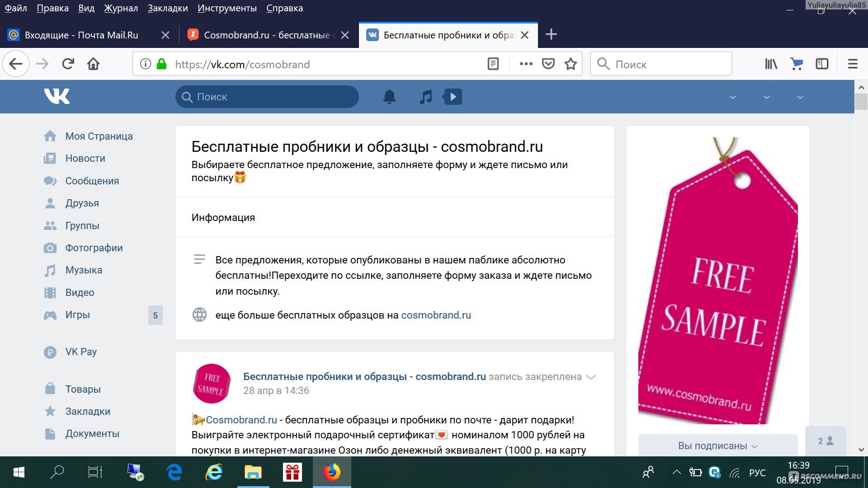Open the Инструменты menu
The image size is (868, 488).
(x=227, y=8)
